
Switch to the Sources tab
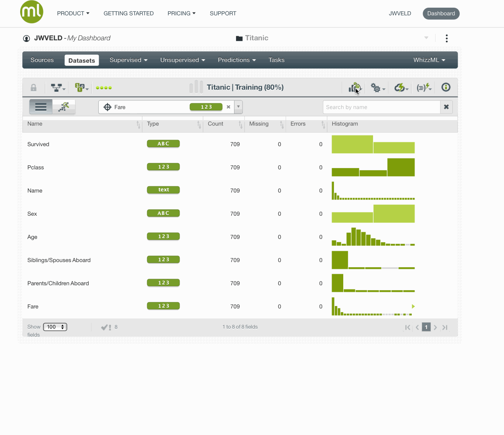[x=42, y=60]
